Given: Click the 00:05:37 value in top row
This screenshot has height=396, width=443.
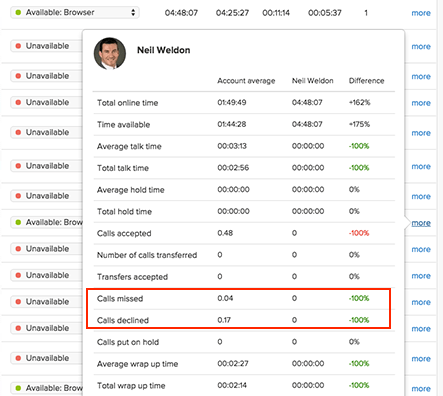Looking at the screenshot, I should (x=325, y=13).
